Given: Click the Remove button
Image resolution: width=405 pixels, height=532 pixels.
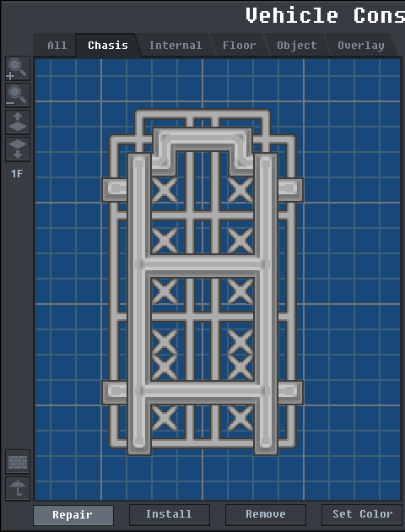Looking at the screenshot, I should [266, 515].
